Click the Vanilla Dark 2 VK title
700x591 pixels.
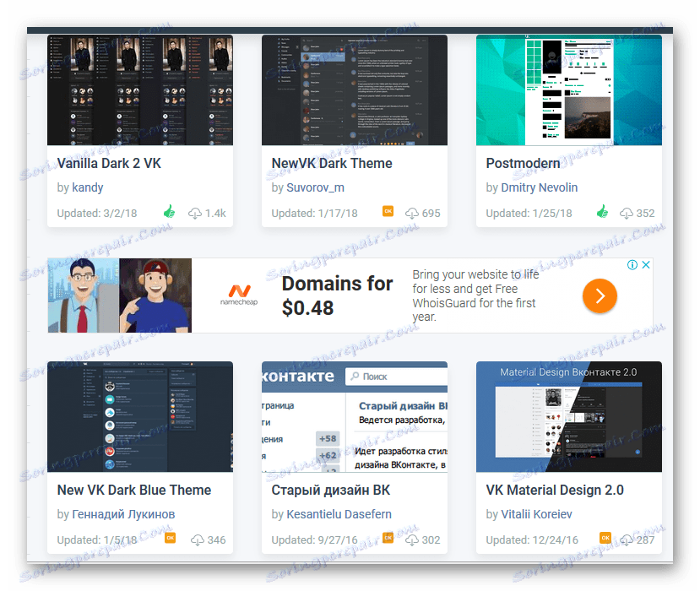(109, 164)
